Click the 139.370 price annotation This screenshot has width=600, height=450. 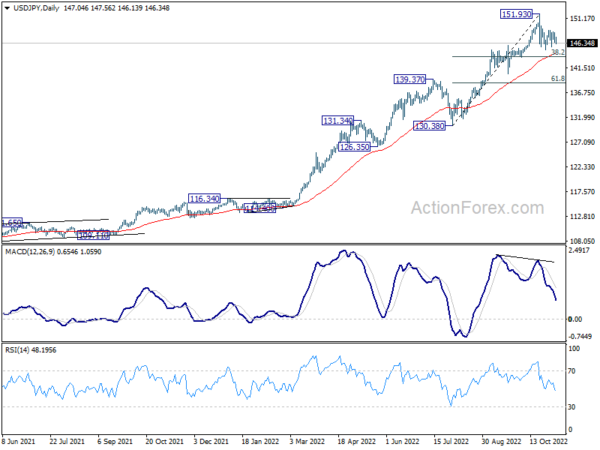(x=411, y=79)
